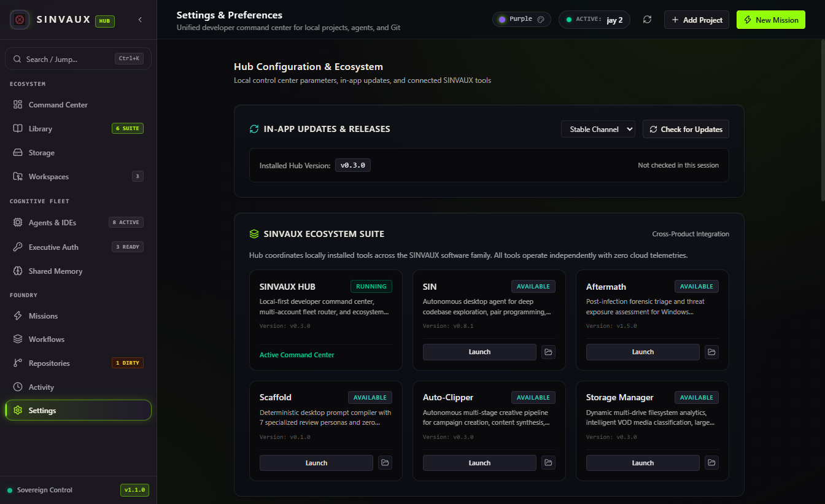
Task: Open the Purple theme selector
Action: [x=522, y=20]
